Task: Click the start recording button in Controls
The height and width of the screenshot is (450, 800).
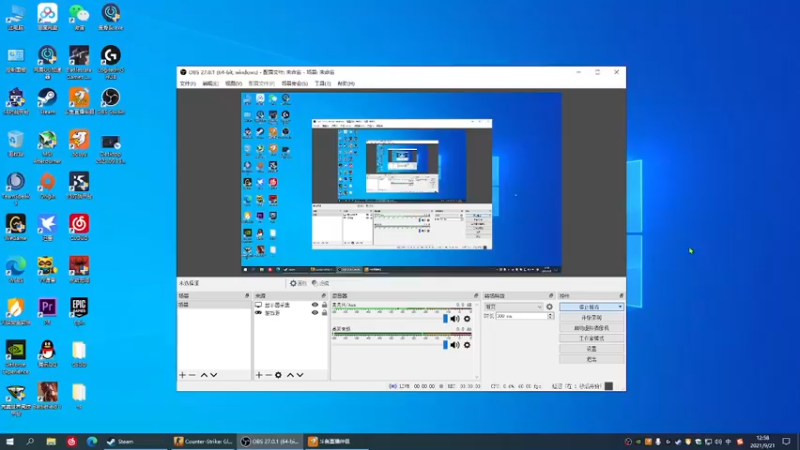Action: [591, 317]
